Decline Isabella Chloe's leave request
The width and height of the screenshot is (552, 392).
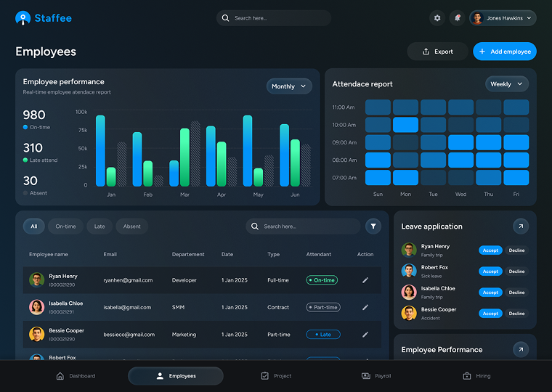516,293
